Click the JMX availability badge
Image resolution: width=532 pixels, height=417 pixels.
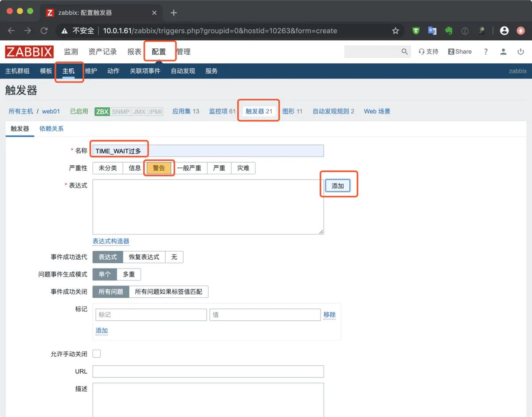point(139,112)
